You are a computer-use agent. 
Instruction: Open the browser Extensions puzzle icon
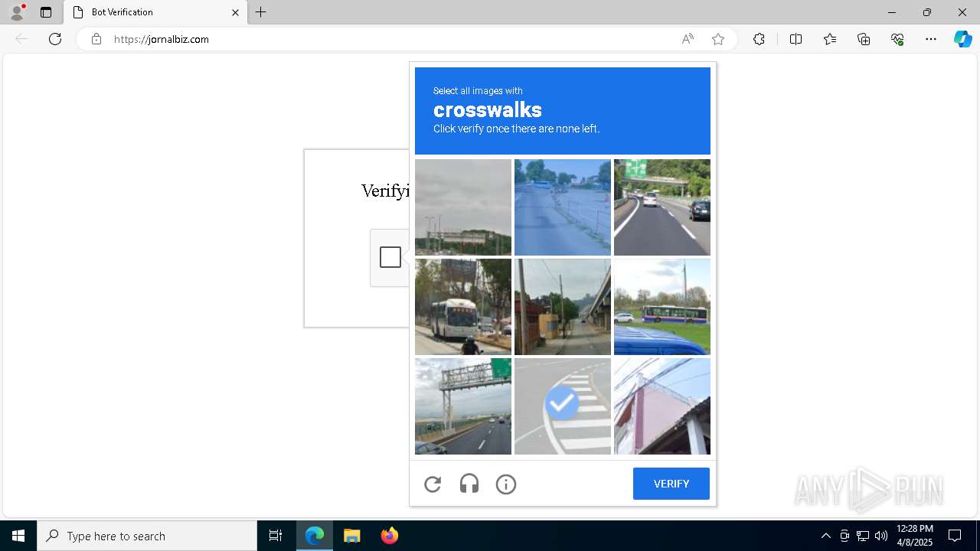(x=759, y=39)
